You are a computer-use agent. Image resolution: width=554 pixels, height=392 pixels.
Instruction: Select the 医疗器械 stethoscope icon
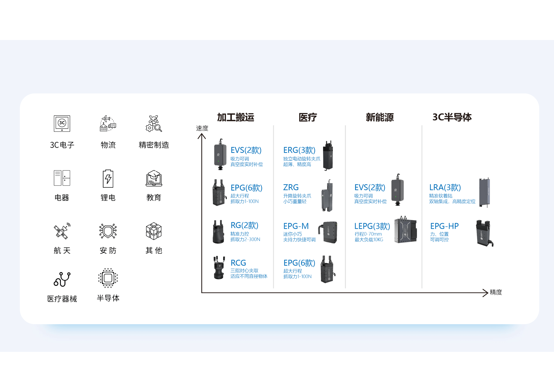click(x=62, y=279)
